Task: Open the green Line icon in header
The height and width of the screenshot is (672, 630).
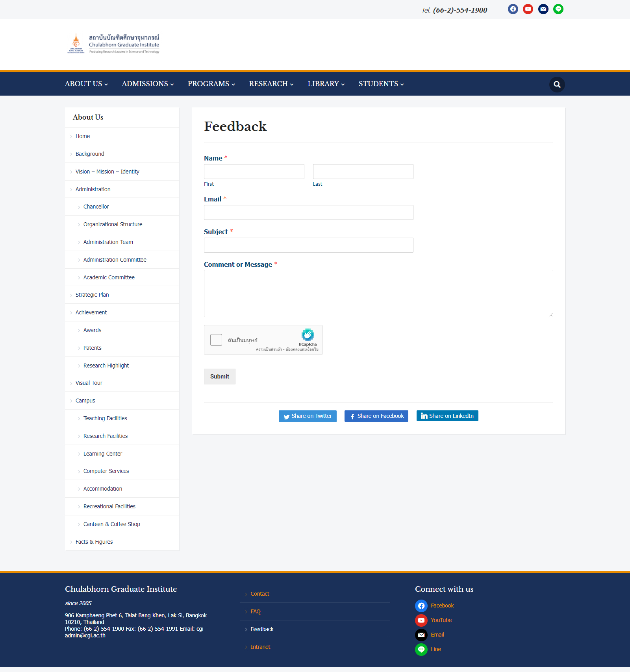Action: coord(558,9)
